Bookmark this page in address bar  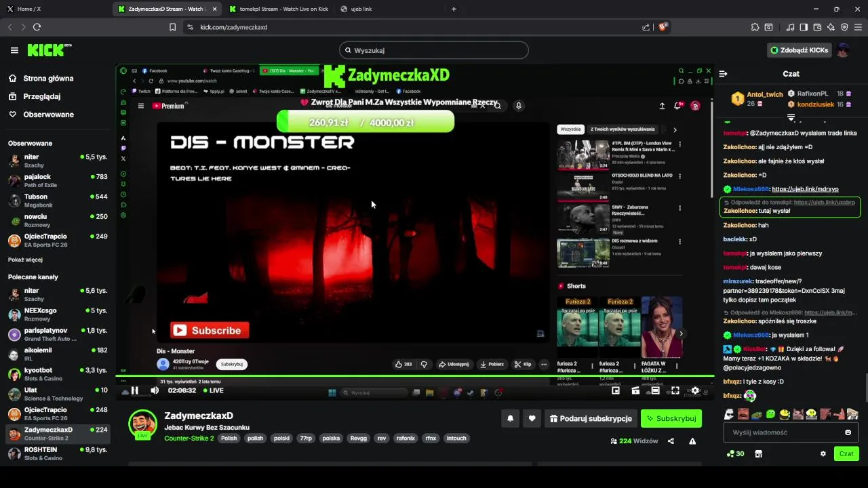tap(172, 27)
